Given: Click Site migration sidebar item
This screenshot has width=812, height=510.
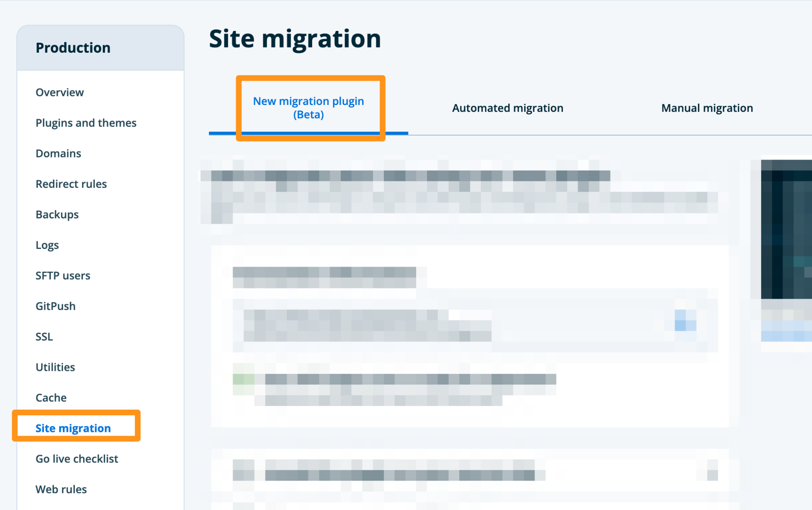Looking at the screenshot, I should click(73, 428).
